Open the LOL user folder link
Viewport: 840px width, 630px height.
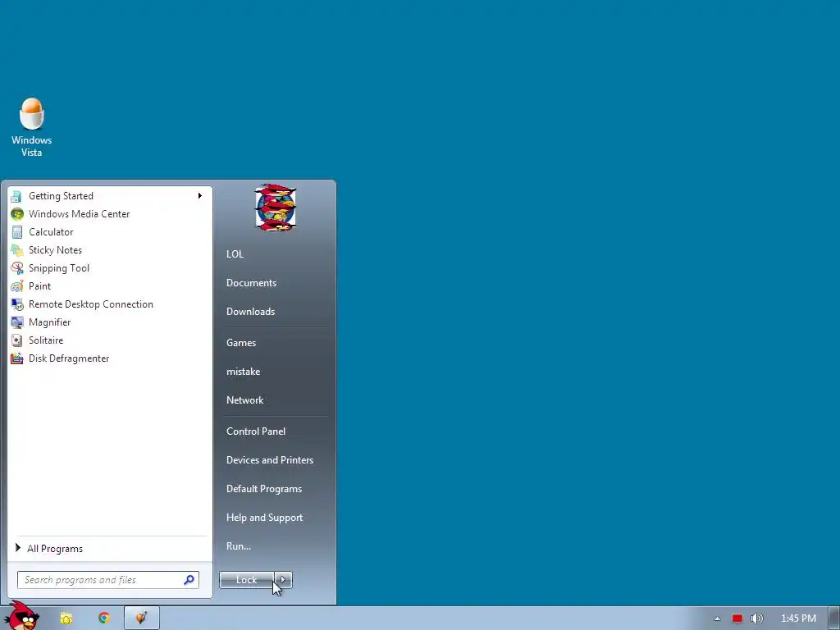(235, 254)
